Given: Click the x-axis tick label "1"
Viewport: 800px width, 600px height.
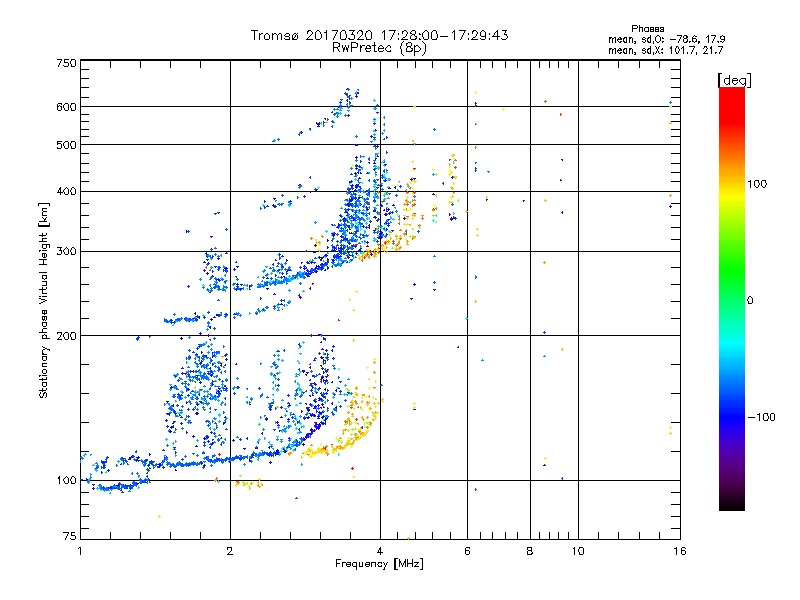Looking at the screenshot, I should pyautogui.click(x=80, y=551).
